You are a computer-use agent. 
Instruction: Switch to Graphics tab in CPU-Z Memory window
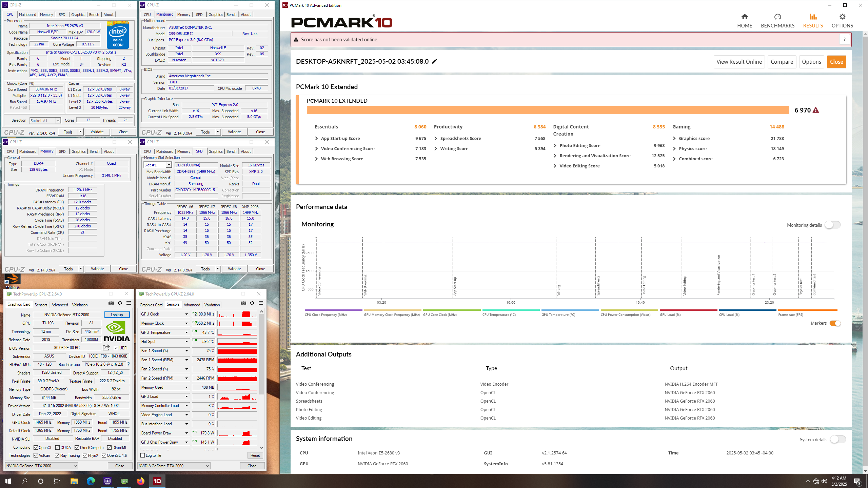coord(78,151)
